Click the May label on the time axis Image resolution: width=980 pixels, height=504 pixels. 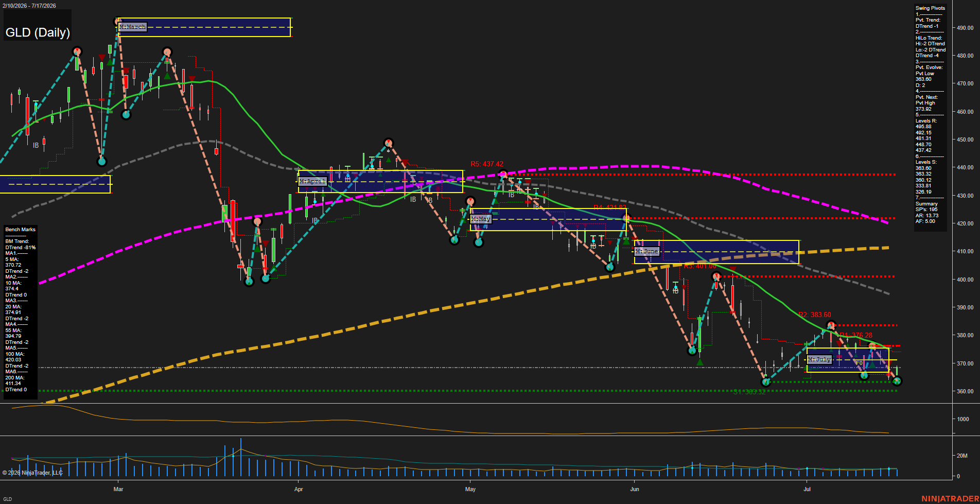(470, 489)
